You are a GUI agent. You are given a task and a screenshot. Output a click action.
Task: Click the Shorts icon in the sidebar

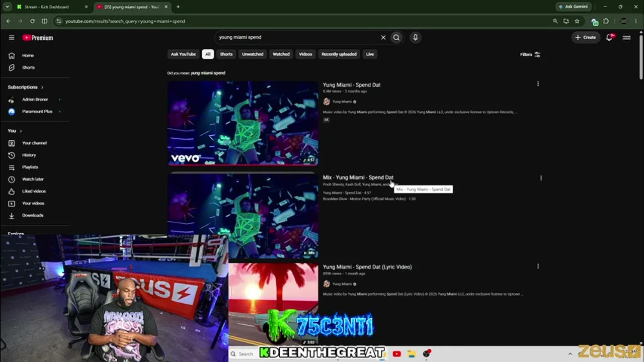tap(12, 67)
